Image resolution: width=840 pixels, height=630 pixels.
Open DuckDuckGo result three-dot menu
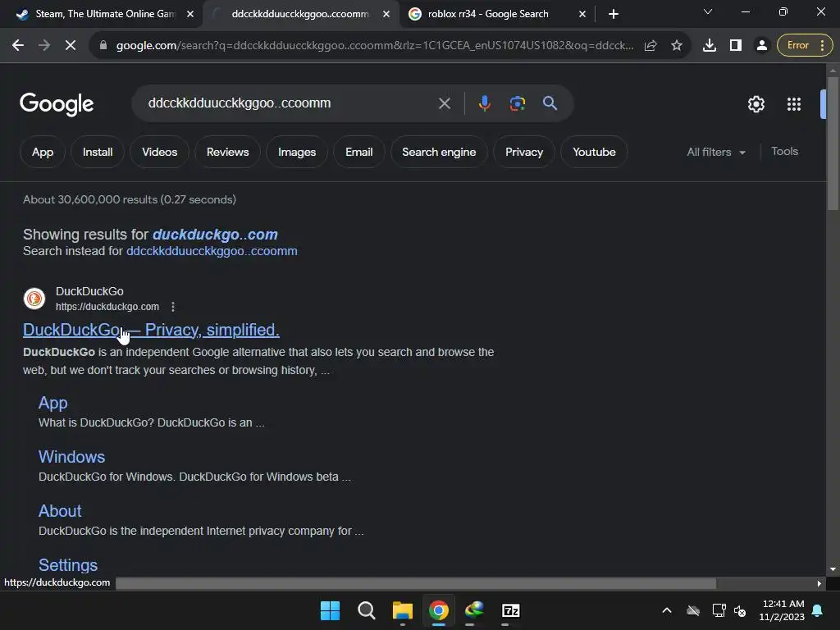click(x=172, y=307)
